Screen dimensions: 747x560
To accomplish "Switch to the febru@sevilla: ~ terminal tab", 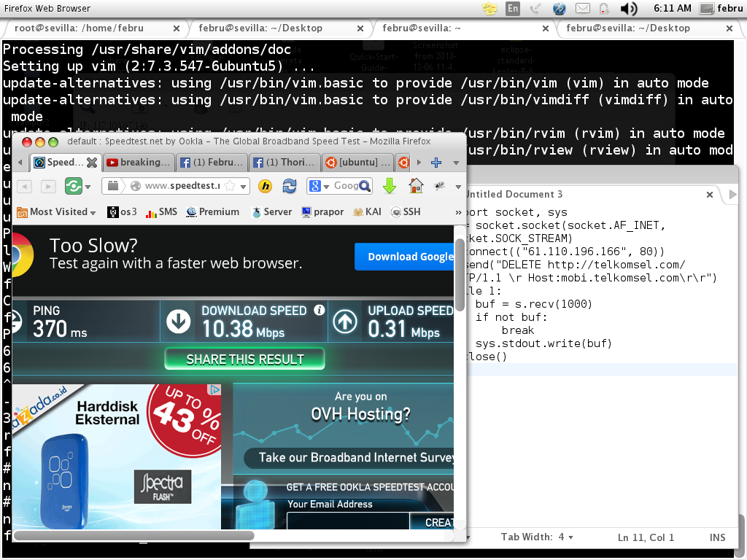I will point(421,28).
